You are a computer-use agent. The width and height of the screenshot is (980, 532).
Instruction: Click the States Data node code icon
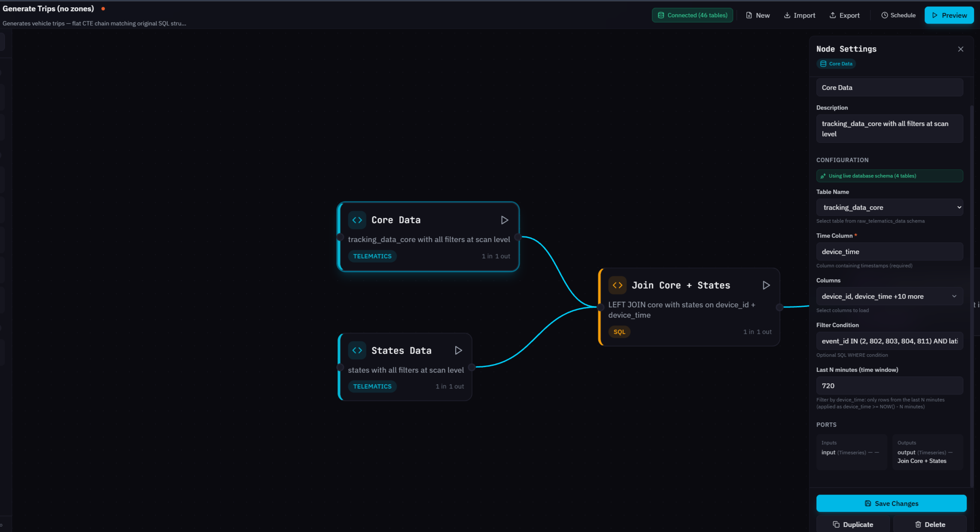coord(357,350)
